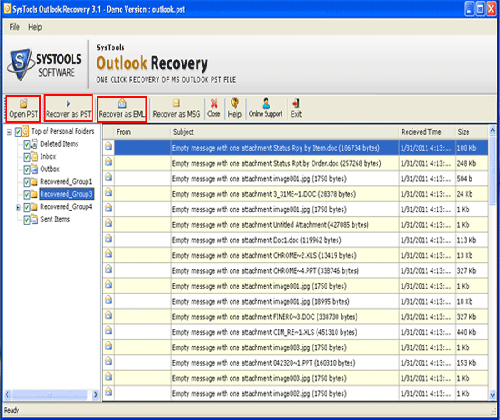Screen dimensions: 500x420
Task: Collapse the Top of Personal Folders node
Action: [9, 132]
